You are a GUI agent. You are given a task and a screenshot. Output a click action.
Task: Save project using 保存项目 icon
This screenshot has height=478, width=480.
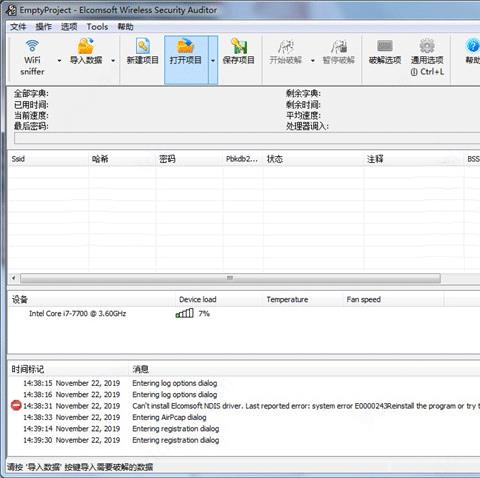coord(239,46)
